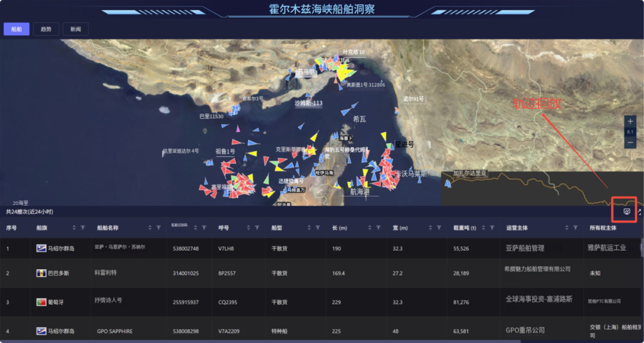Open the track playback icon

[627, 211]
